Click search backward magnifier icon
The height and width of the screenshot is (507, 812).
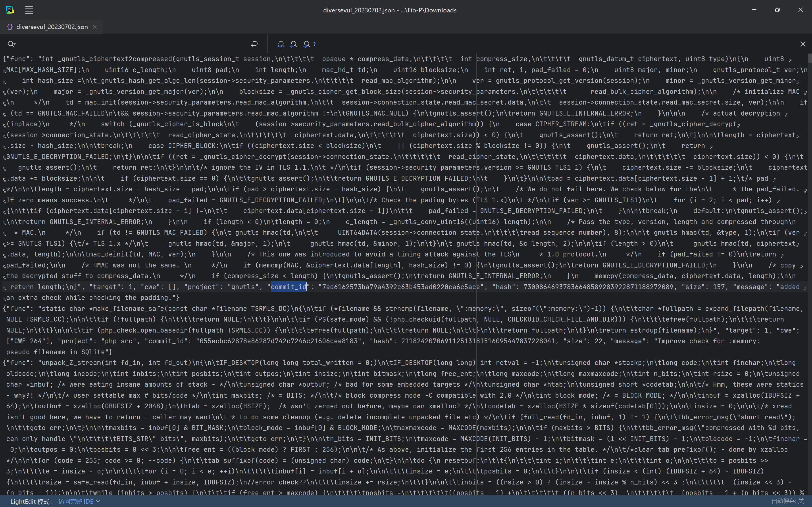coord(294,44)
